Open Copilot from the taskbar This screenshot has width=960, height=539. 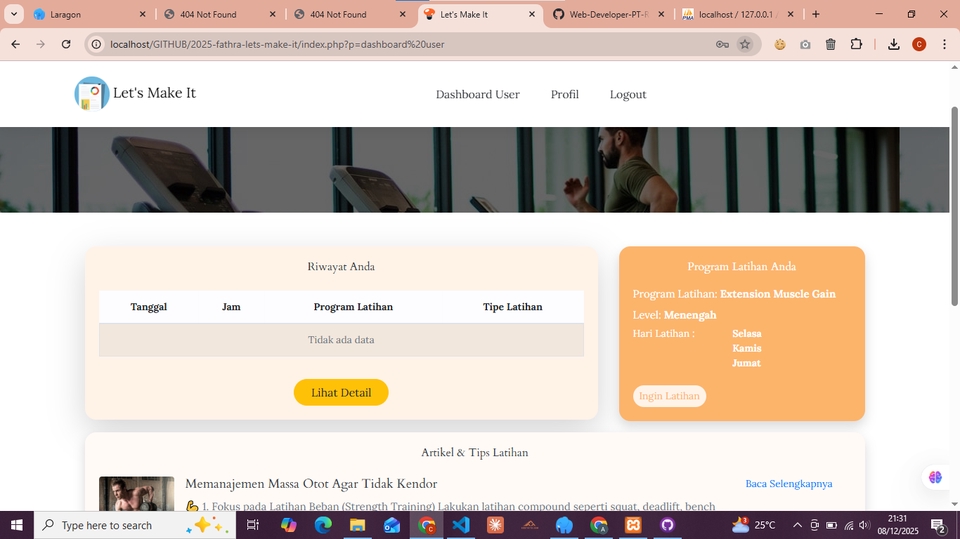[288, 525]
